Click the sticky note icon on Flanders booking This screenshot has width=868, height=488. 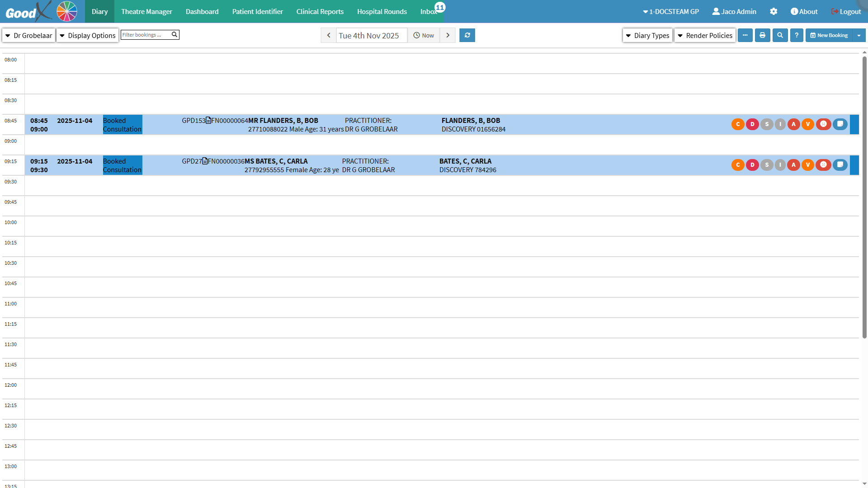(x=840, y=124)
